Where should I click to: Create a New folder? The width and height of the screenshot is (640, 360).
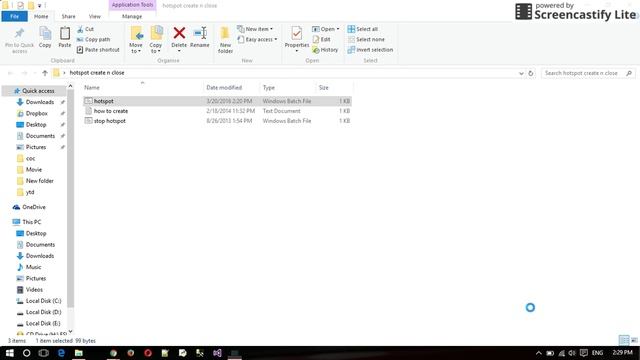pyautogui.click(x=225, y=40)
